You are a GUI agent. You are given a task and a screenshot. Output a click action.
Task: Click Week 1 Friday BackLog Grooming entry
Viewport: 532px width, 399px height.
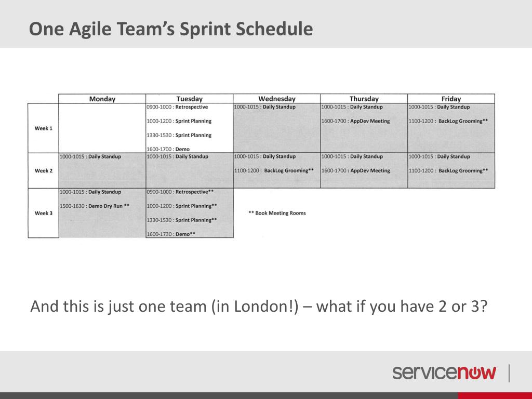pos(448,121)
